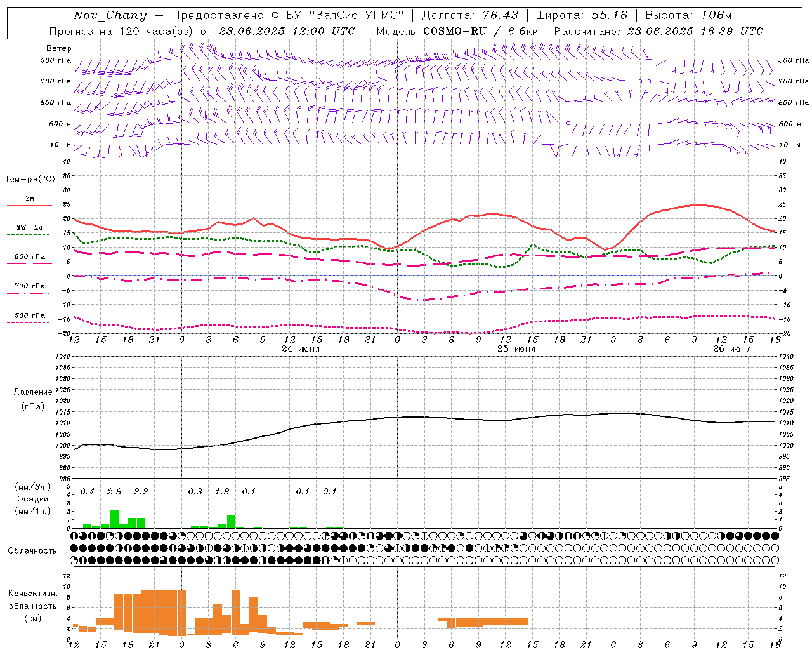812x650 pixels.
Task: Click the 'Тем-ра(°C)' temperature label
Action: point(30,180)
